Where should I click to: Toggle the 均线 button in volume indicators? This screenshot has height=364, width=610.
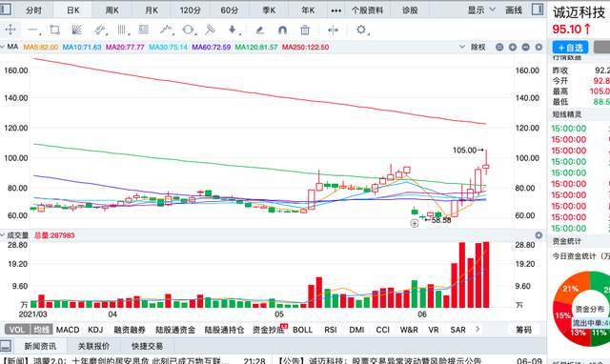(42, 330)
